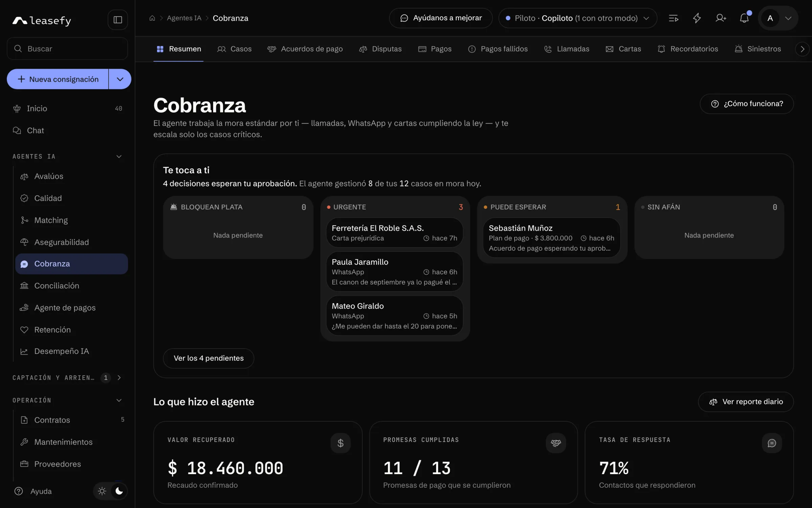Open Mantenimientos in sidebar
The image size is (812, 508).
(x=72, y=442)
